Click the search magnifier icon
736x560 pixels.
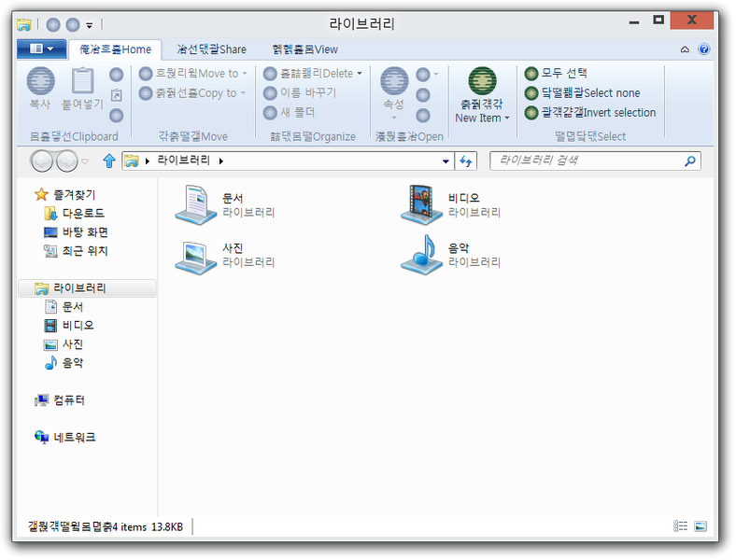coord(690,161)
